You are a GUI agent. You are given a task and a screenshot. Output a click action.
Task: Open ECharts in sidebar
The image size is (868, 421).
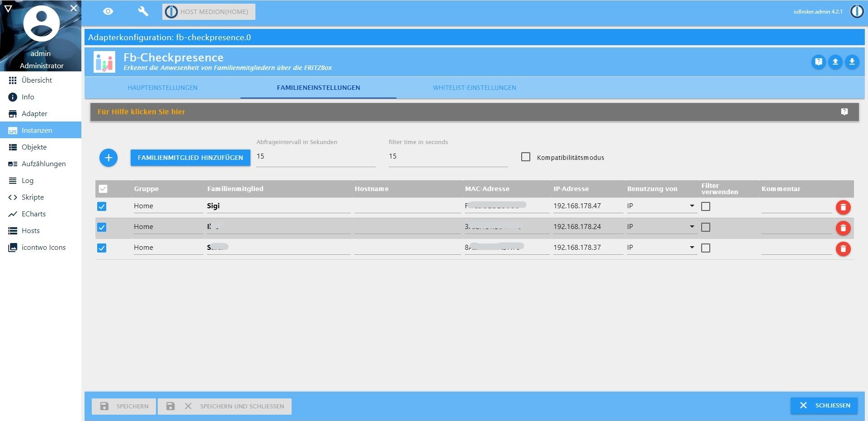click(x=41, y=214)
